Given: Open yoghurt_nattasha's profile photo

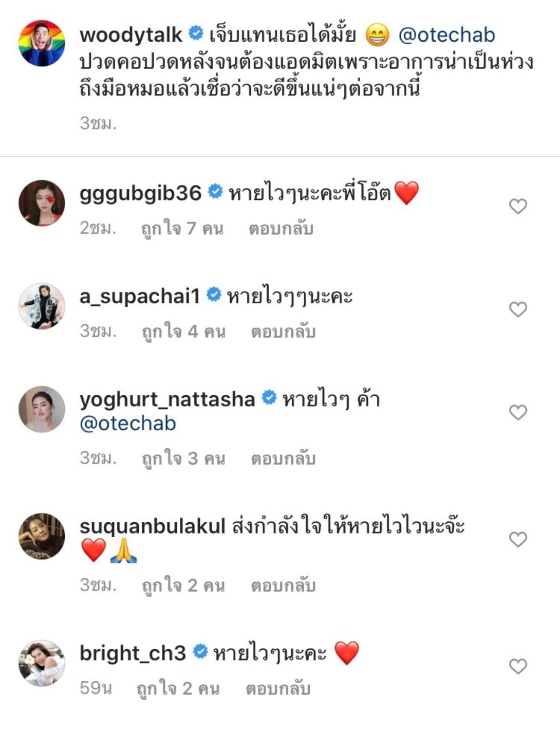Looking at the screenshot, I should pos(42,409).
